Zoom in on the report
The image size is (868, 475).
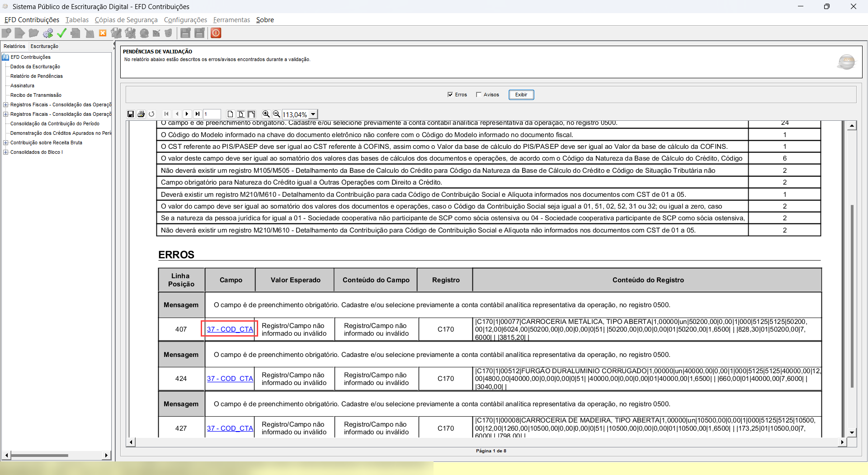coord(266,114)
